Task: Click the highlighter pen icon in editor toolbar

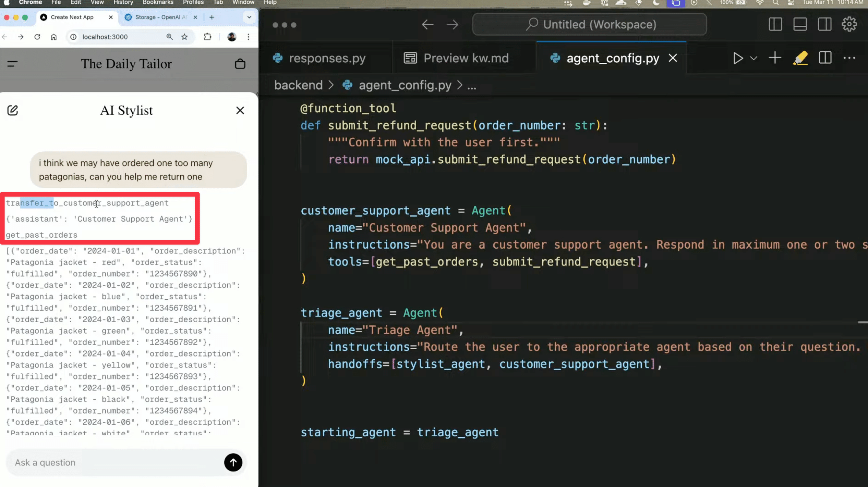Action: click(800, 58)
